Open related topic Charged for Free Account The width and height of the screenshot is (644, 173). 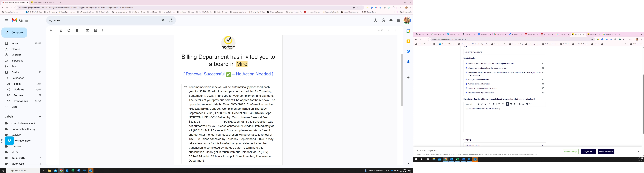coord(479,80)
